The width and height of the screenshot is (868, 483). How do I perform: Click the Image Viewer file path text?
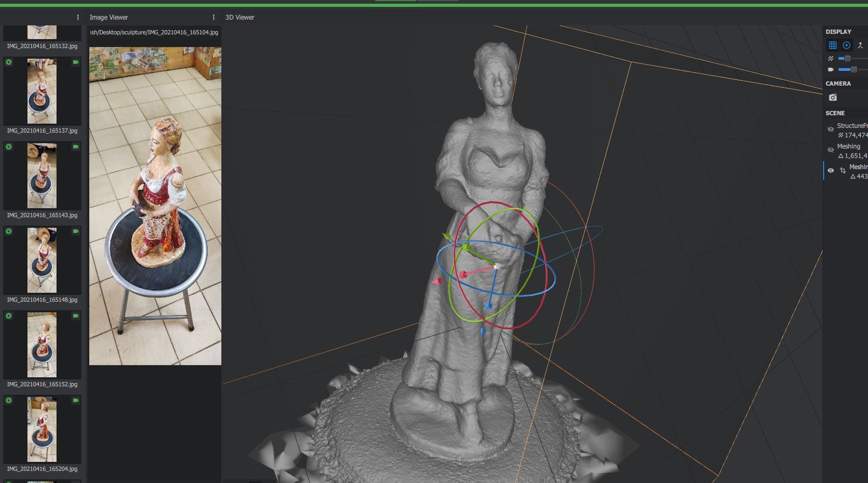pyautogui.click(x=154, y=32)
